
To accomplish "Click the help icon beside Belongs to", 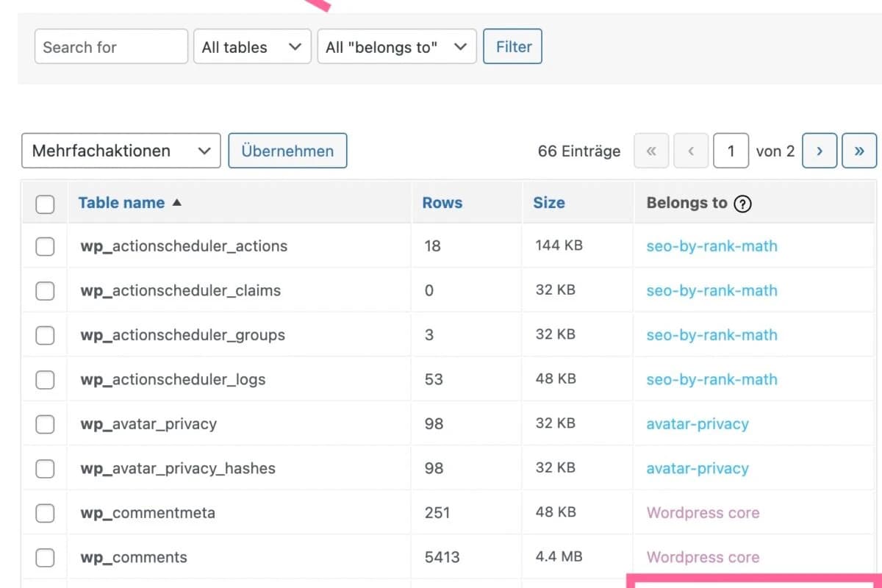I will pyautogui.click(x=743, y=204).
